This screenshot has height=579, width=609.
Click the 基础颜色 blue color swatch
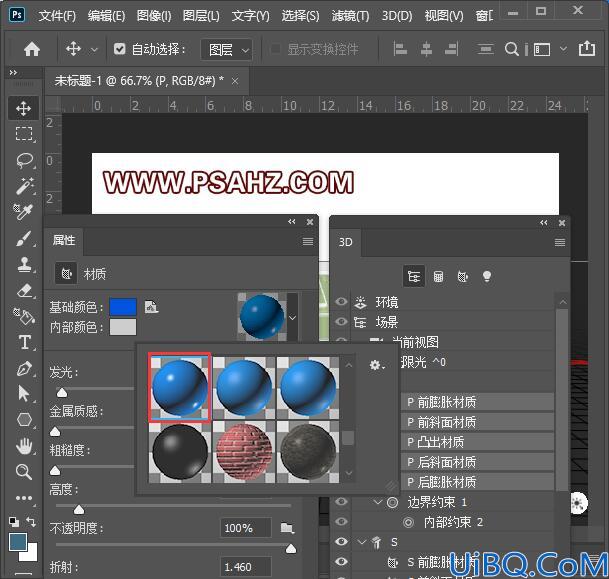(123, 307)
